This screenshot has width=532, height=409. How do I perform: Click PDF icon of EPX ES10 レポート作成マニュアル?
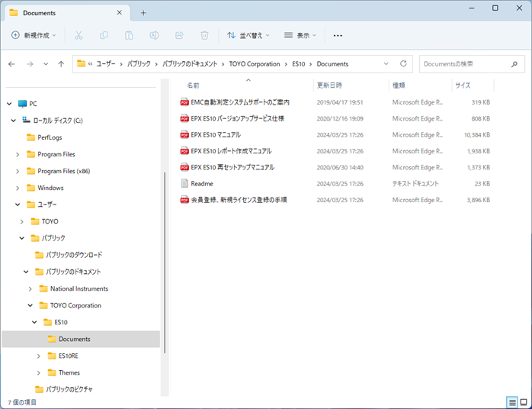coord(184,151)
